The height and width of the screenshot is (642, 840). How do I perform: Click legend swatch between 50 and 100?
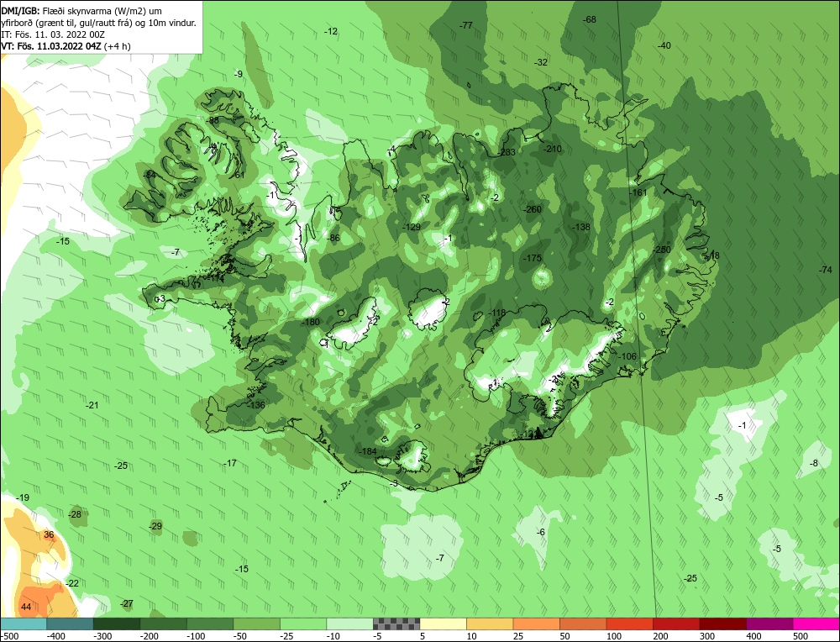click(x=583, y=624)
